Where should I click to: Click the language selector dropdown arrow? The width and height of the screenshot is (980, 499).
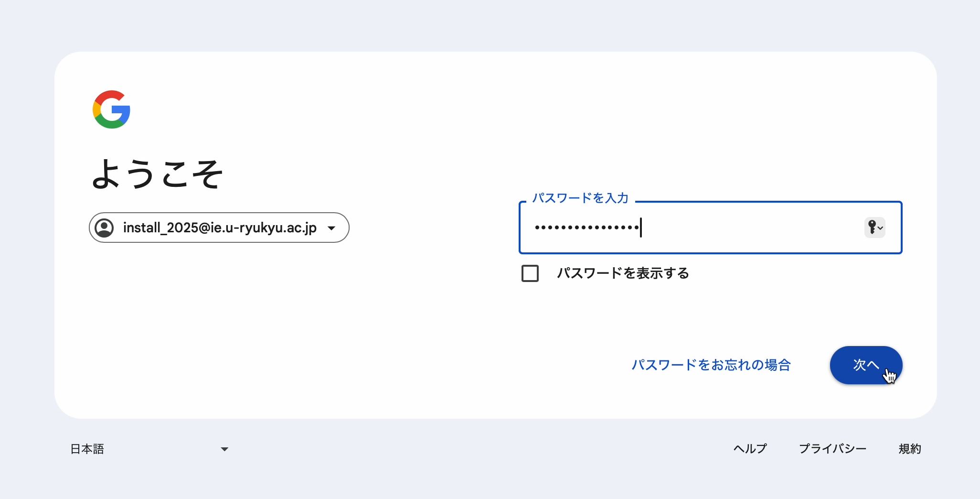pyautogui.click(x=224, y=449)
